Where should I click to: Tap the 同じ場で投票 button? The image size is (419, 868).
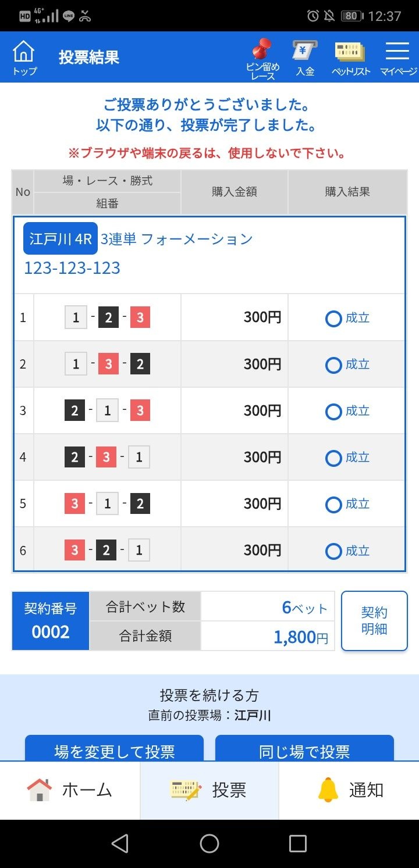(304, 749)
